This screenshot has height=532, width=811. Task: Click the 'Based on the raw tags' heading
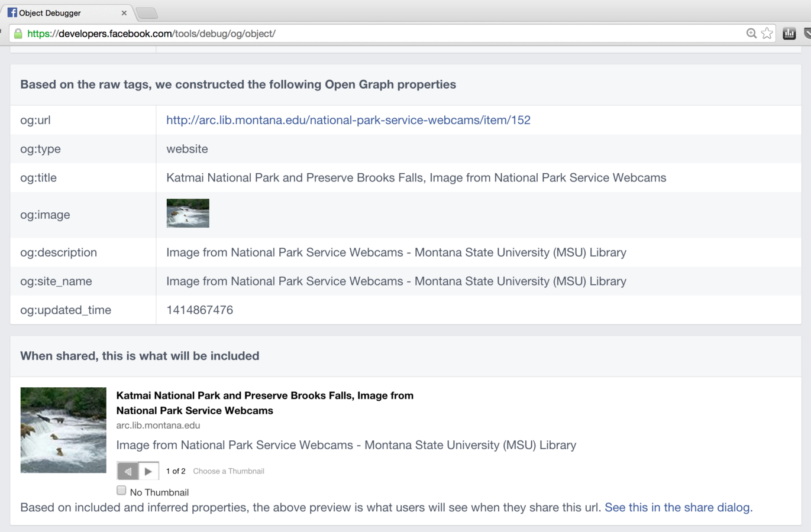238,85
